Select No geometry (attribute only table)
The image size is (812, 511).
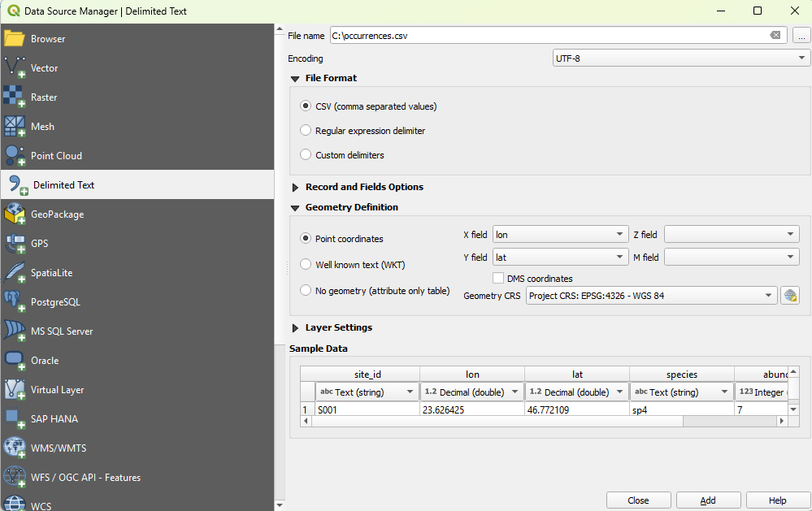(x=306, y=291)
